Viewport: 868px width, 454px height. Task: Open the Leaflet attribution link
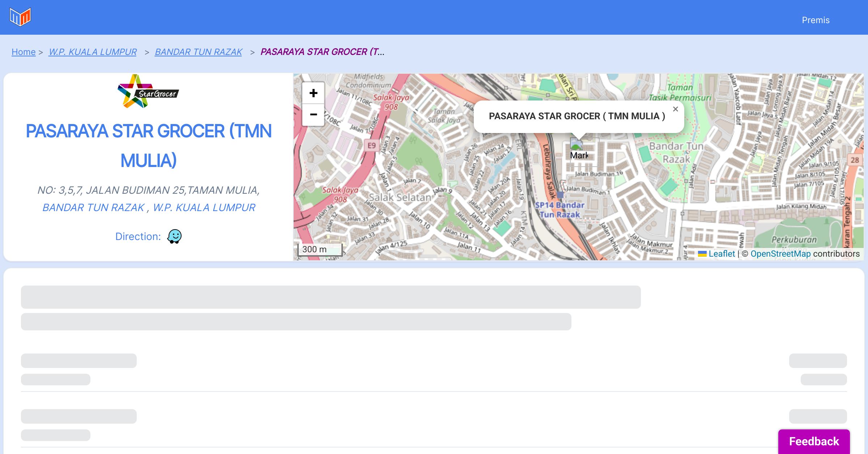click(x=722, y=254)
